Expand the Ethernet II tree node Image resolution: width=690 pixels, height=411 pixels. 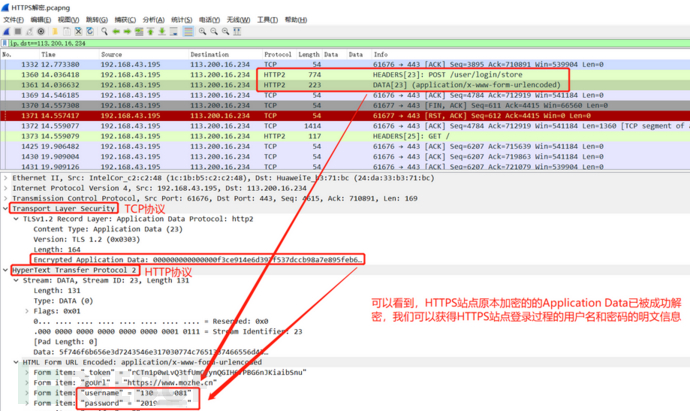[x=5, y=176]
